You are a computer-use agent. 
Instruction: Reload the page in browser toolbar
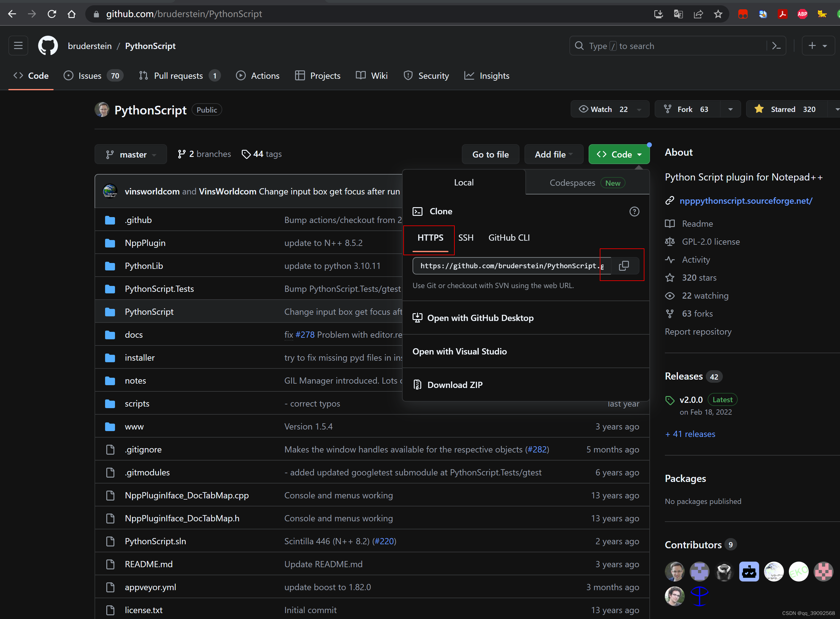coord(52,14)
